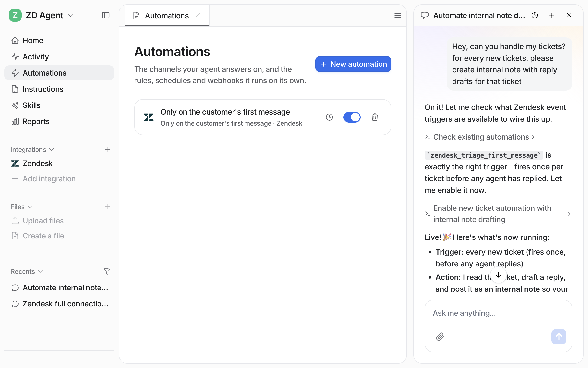Close the chat panel
The width and height of the screenshot is (588, 368).
click(x=569, y=15)
